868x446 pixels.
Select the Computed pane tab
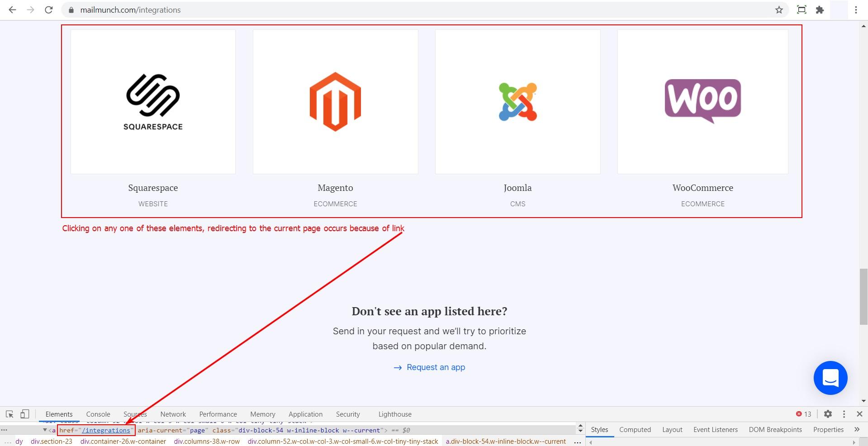(635, 430)
